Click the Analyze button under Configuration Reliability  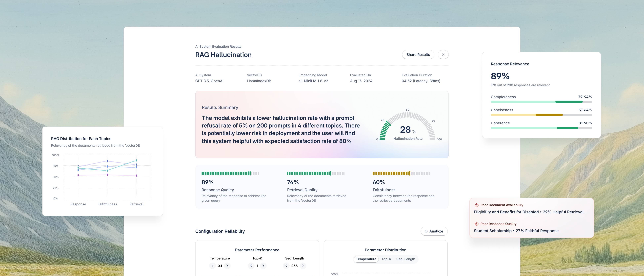(434, 231)
